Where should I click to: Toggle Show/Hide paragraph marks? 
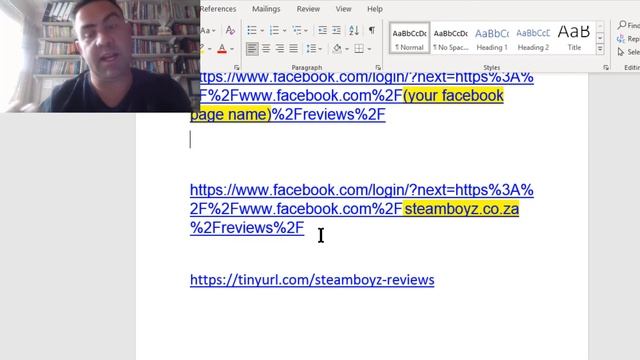[372, 30]
